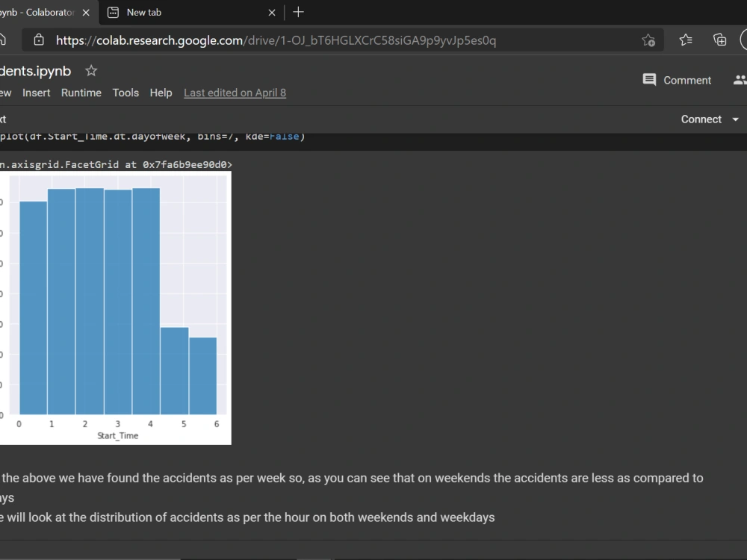
Task: Open a new browser tab
Action: (x=298, y=12)
